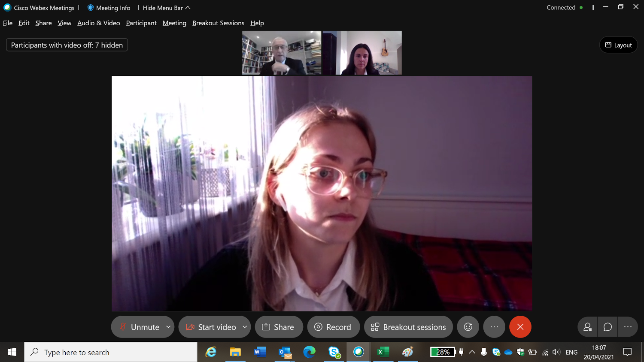Select the older man's video thumbnail
This screenshot has width=644, height=362.
coord(282,53)
